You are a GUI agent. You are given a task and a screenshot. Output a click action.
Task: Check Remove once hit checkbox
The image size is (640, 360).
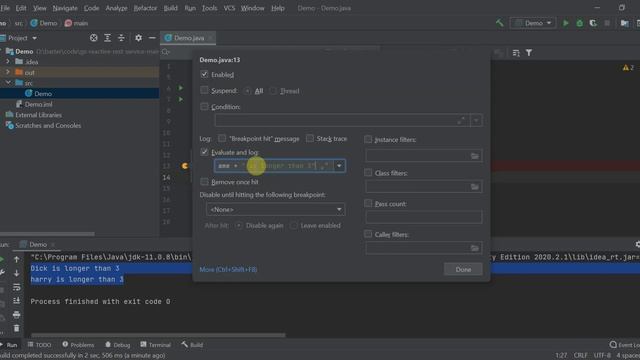204,182
